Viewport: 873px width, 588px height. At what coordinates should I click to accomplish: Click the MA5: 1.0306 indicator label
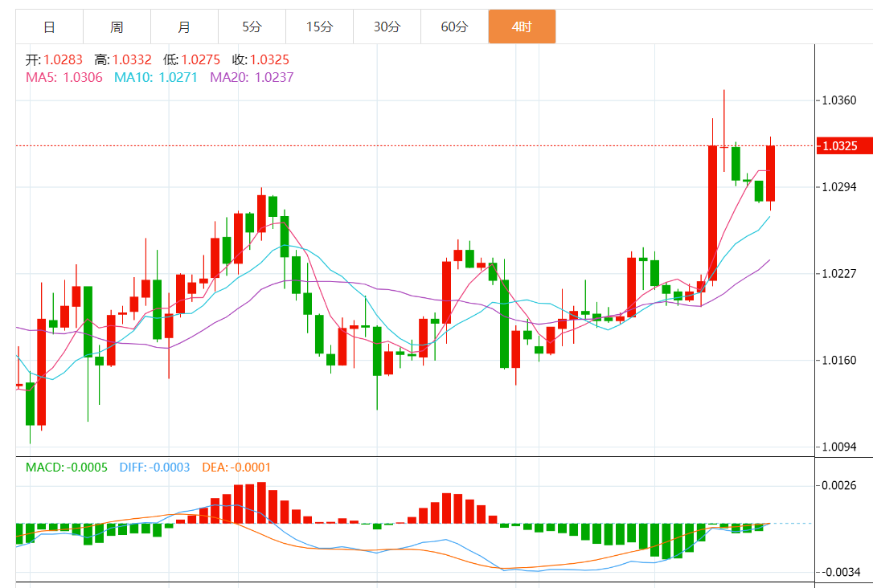click(x=64, y=77)
